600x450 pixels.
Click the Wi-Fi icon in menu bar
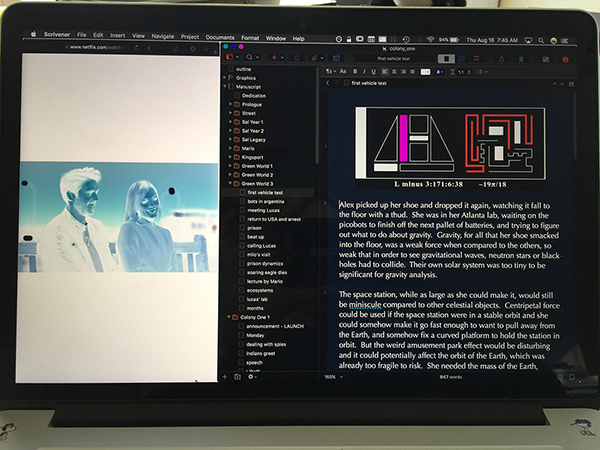click(430, 39)
